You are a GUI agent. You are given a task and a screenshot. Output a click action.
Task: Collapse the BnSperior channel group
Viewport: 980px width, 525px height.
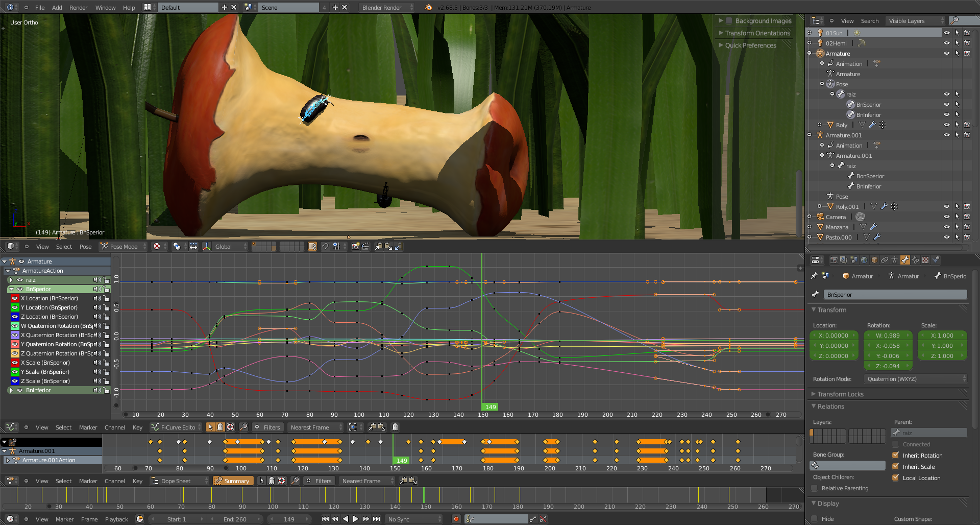click(x=11, y=289)
